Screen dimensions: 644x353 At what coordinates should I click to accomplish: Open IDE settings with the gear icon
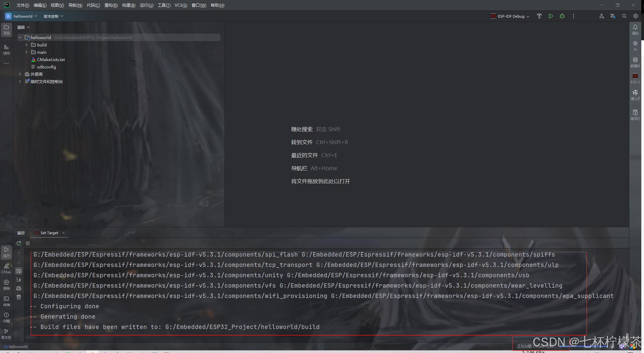point(636,16)
